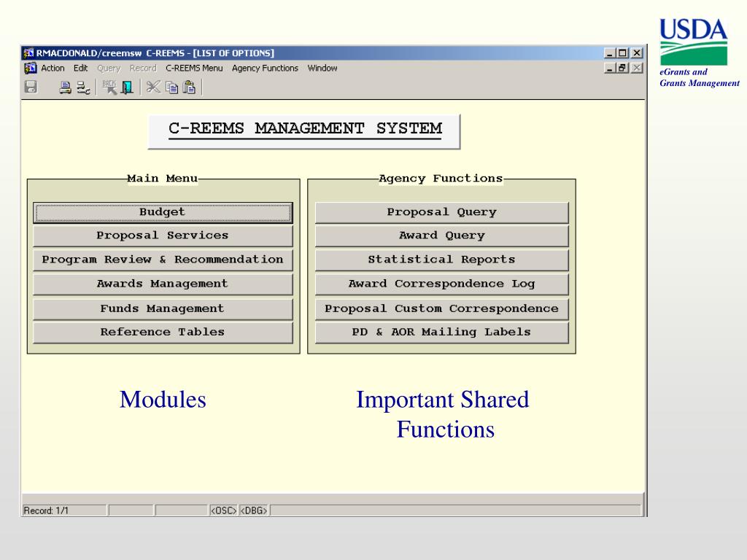Click the Record: 1/1 status bar text
The width and height of the screenshot is (747, 560).
(46, 510)
